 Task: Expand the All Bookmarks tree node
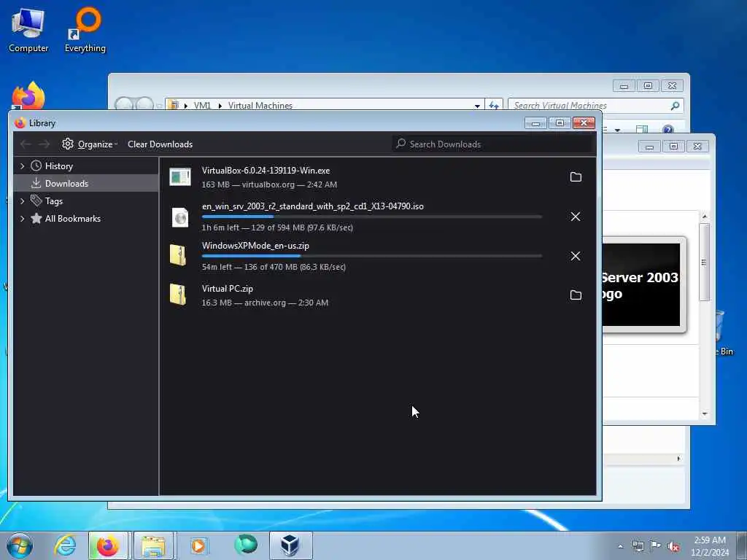tap(22, 219)
